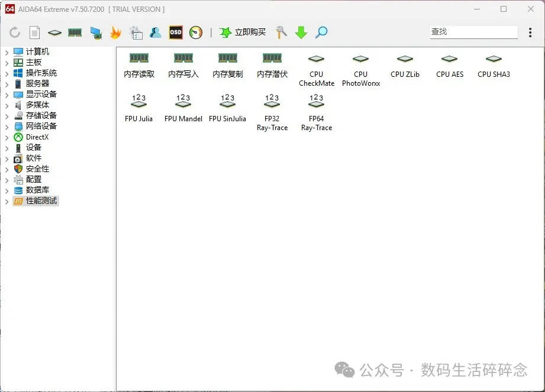Select the FPU Mandel benchmark
The width and height of the screenshot is (545, 392).
coord(183,108)
